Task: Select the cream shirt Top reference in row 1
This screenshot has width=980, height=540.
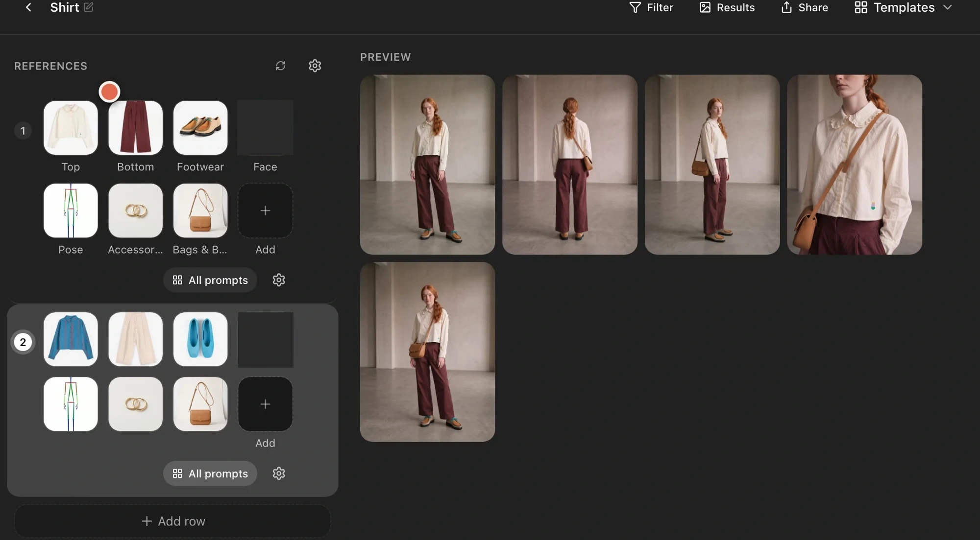Action: (x=71, y=128)
